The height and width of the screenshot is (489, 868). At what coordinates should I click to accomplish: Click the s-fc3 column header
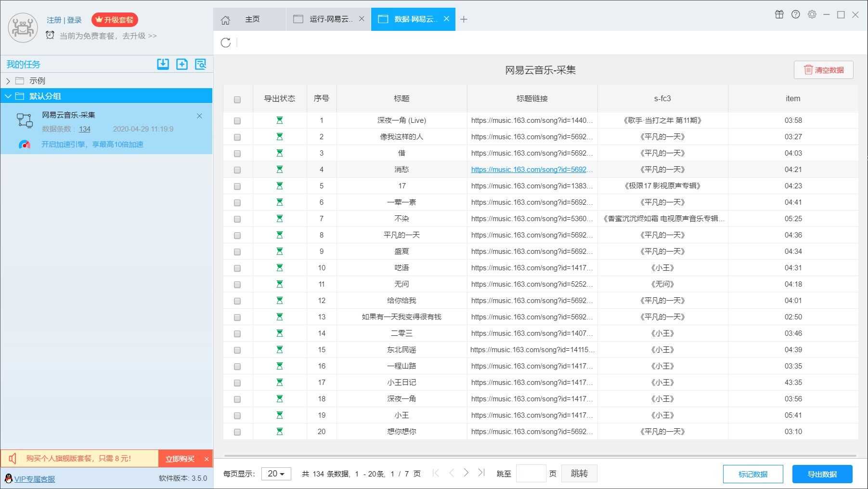(662, 98)
